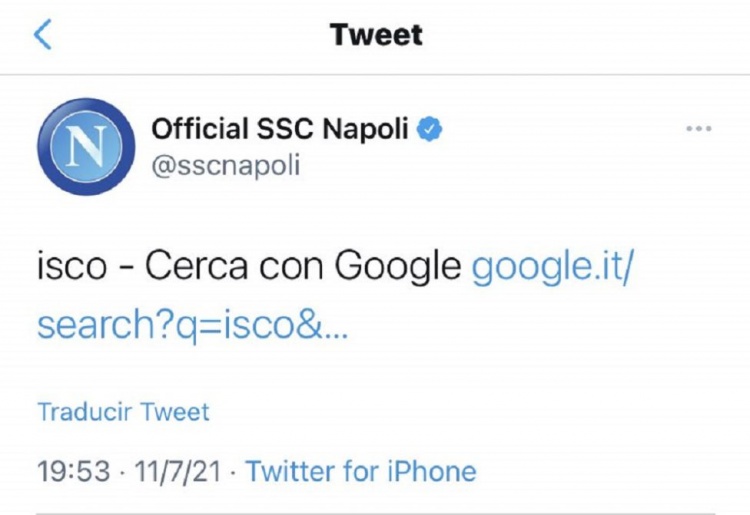Open the three-dot more options menu
Screen dimensions: 750x515
click(697, 130)
